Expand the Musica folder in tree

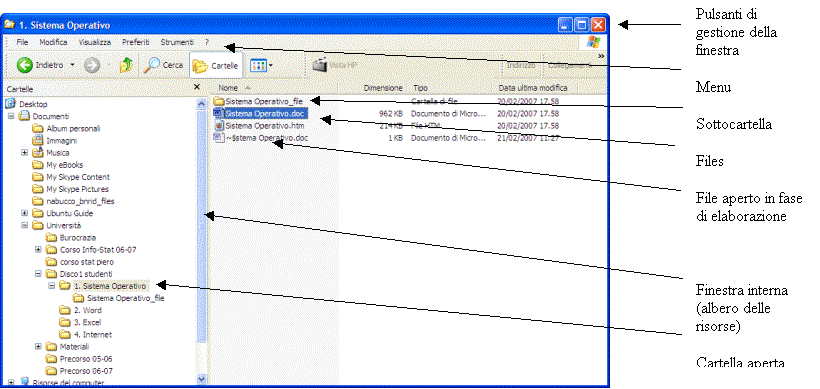25,153
